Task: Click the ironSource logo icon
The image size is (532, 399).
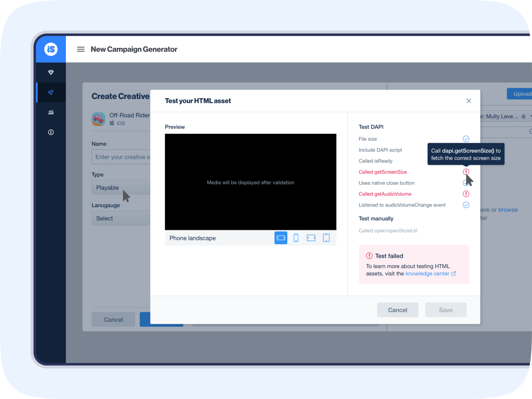Action: click(x=51, y=49)
